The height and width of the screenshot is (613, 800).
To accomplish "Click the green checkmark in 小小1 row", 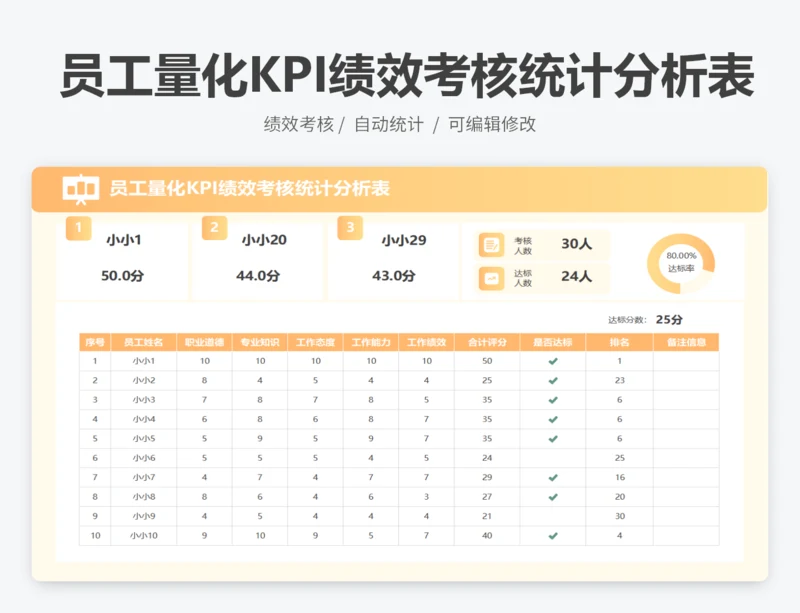I will [x=553, y=361].
